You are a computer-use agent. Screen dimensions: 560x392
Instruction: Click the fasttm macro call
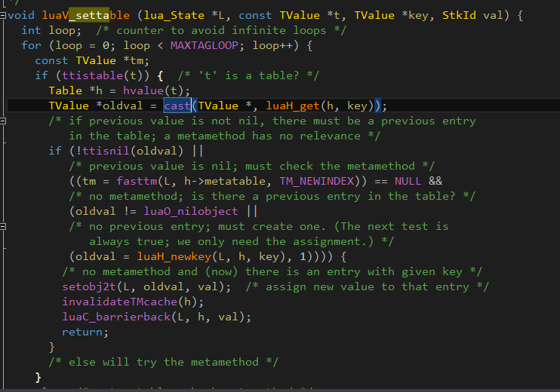click(137, 181)
